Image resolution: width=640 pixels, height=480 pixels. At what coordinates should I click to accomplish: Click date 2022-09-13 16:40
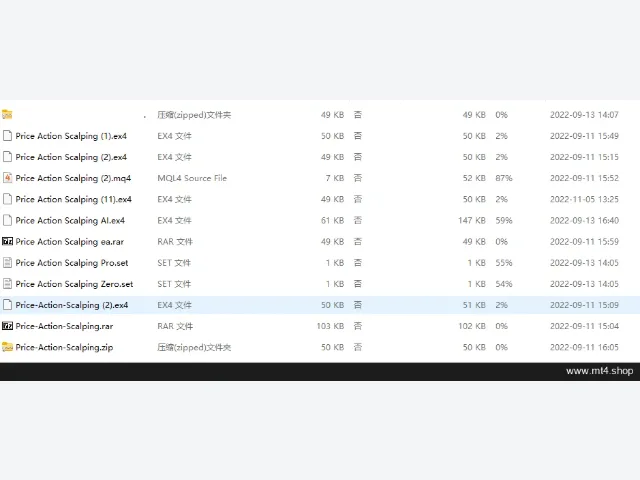pos(584,220)
